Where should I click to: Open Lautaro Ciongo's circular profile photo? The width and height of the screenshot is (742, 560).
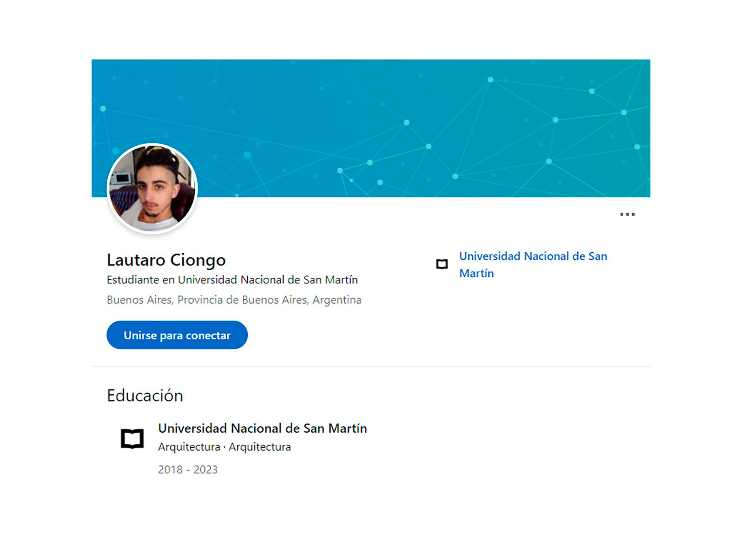point(152,188)
